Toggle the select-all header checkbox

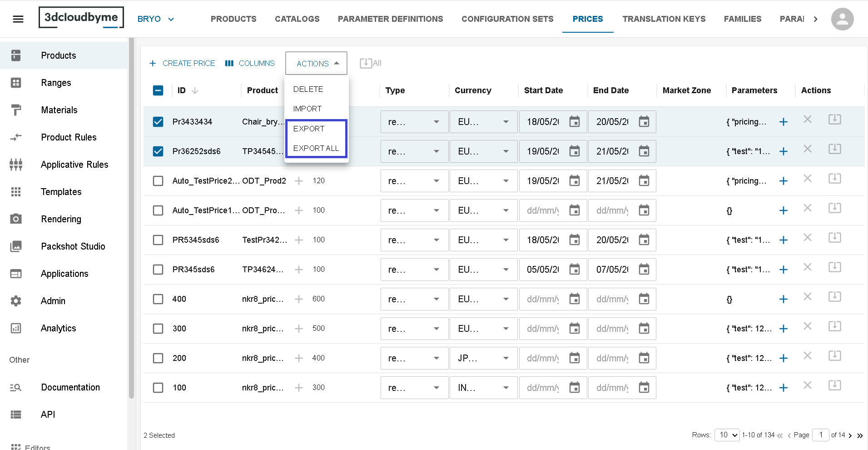coord(158,90)
